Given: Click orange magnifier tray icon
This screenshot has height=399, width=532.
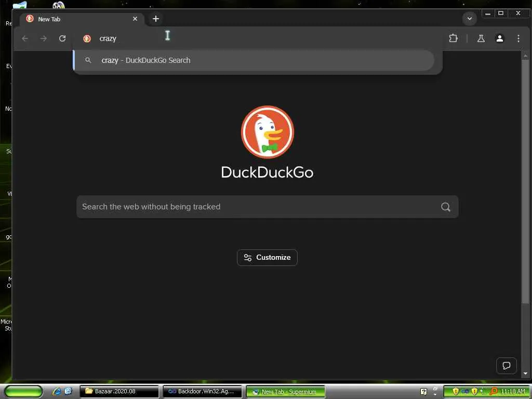Looking at the screenshot, I should 494,391.
